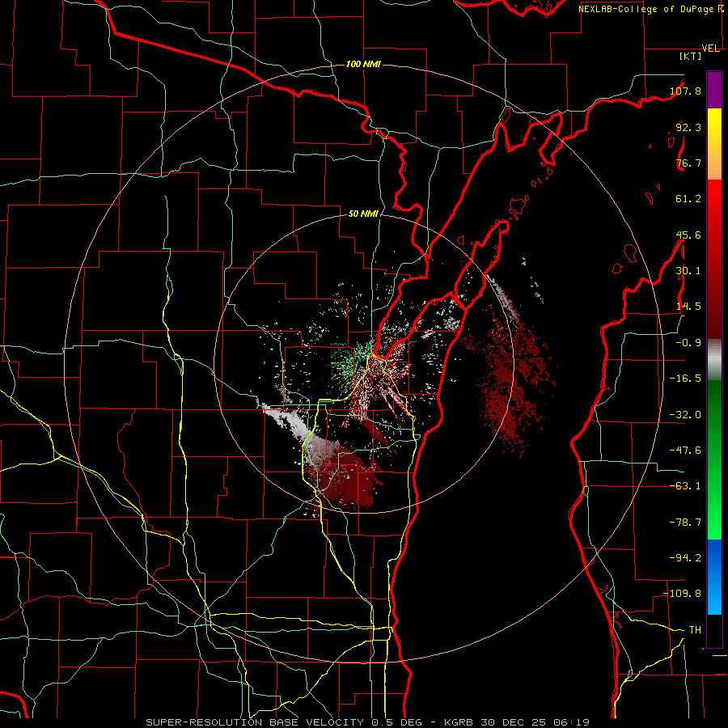The image size is (728, 728).
Task: Select the -16.5 scale value
Action: click(x=685, y=379)
